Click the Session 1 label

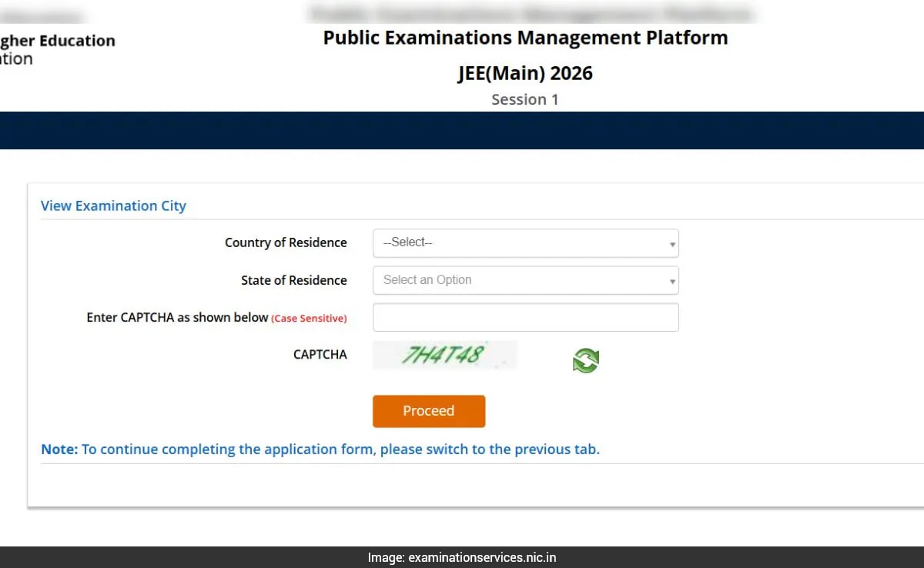[525, 99]
